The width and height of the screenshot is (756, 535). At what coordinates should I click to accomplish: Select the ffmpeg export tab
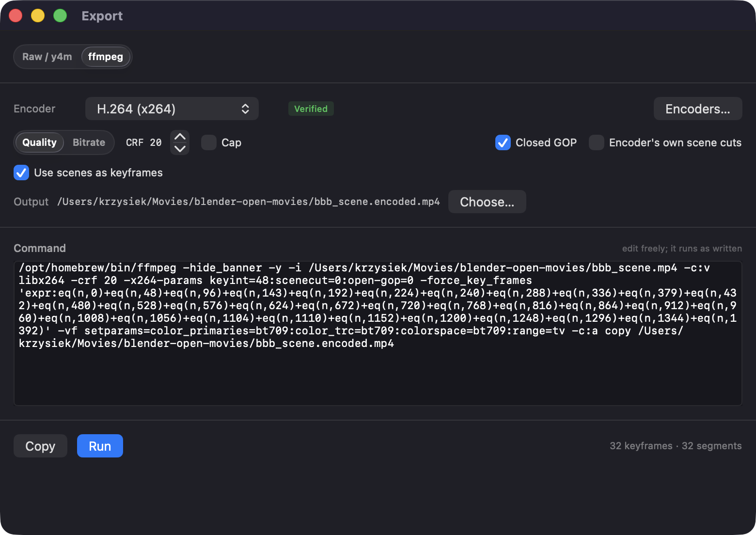pyautogui.click(x=106, y=57)
